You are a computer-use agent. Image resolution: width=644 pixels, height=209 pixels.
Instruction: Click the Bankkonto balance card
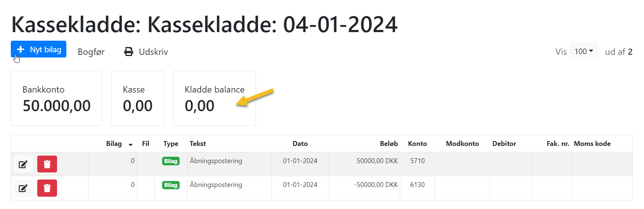click(x=56, y=98)
